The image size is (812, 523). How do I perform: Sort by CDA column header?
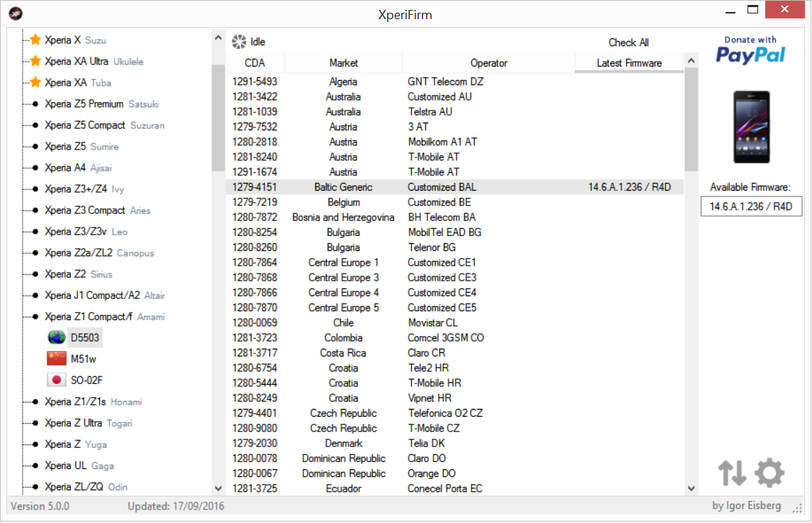click(x=255, y=63)
